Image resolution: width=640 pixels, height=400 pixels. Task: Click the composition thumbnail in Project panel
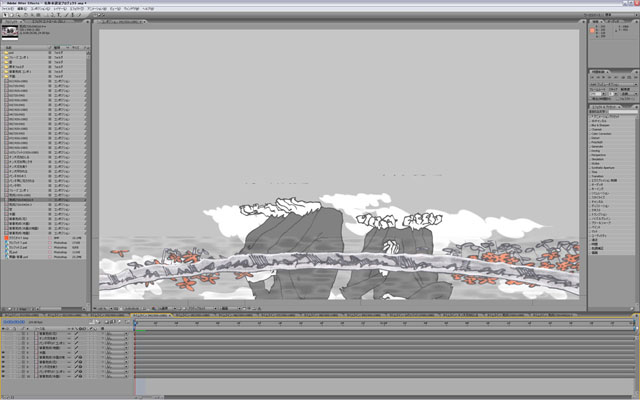10,33
